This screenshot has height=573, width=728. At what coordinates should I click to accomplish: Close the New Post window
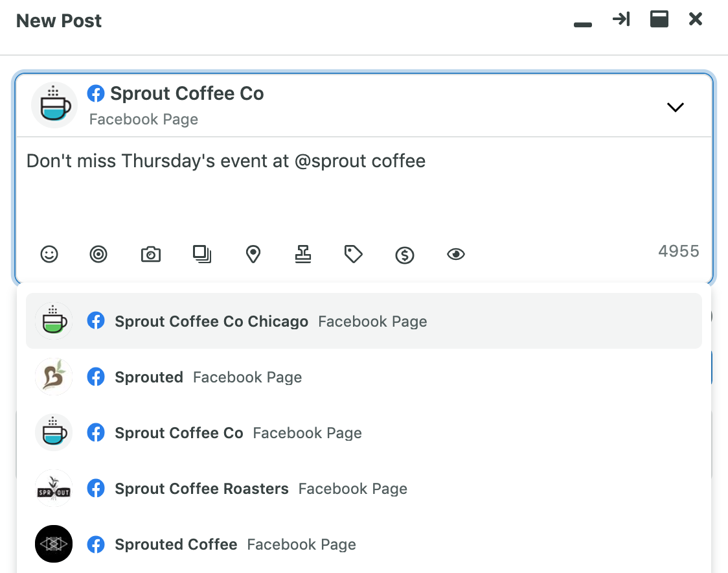(x=696, y=19)
